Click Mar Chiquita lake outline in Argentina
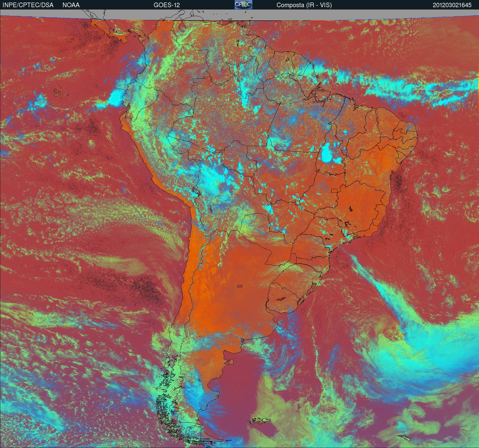Viewport: 479px width, 448px height. point(239,286)
